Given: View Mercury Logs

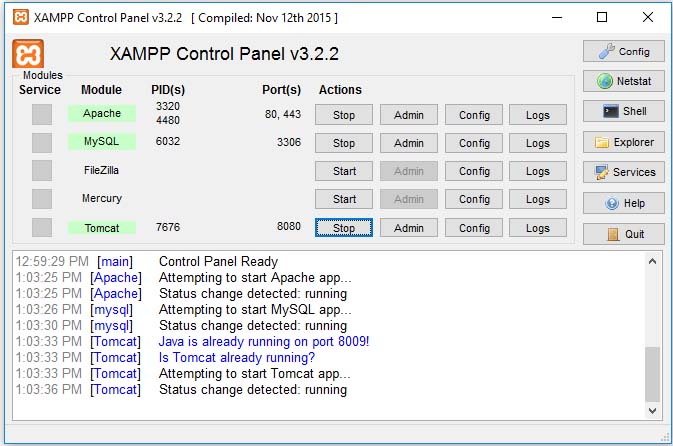Looking at the screenshot, I should tap(538, 199).
